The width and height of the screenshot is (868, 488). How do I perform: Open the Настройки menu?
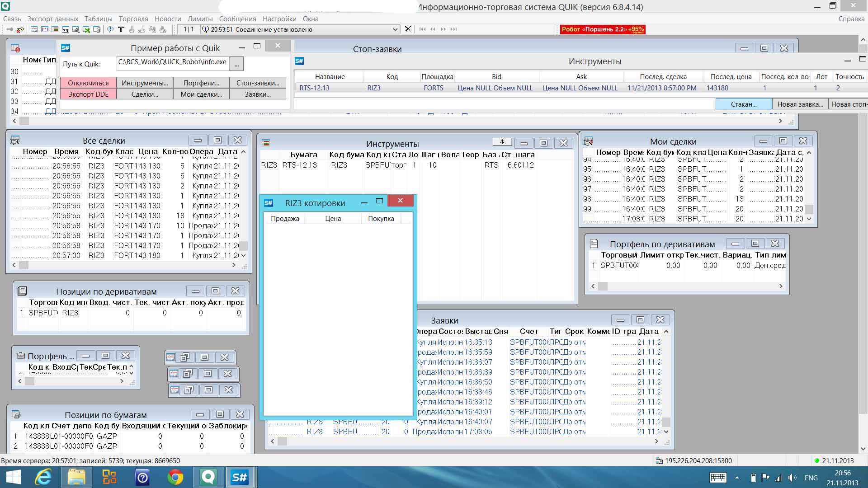click(x=279, y=19)
